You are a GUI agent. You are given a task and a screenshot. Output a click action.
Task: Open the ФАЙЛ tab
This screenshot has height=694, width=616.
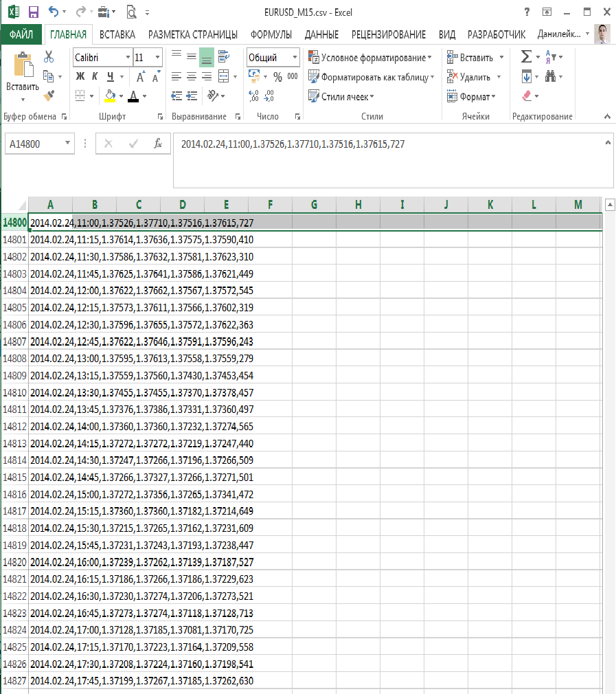pyautogui.click(x=21, y=34)
